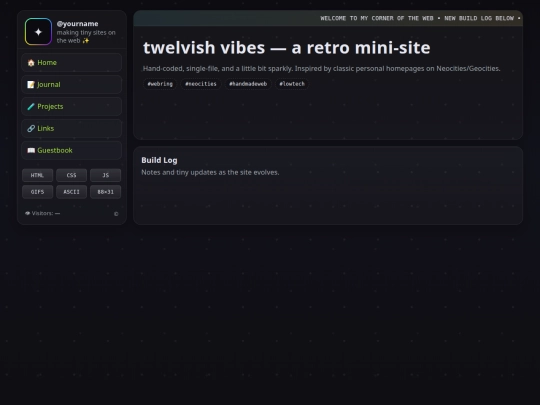Click the house icon beside Home

pos(31,63)
